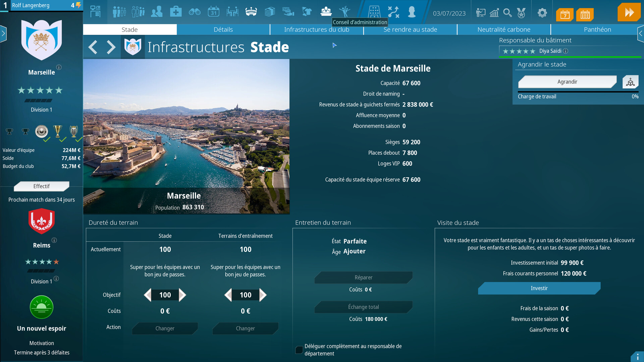Switch to the Détails tab
This screenshot has width=644, height=362.
(223, 29)
